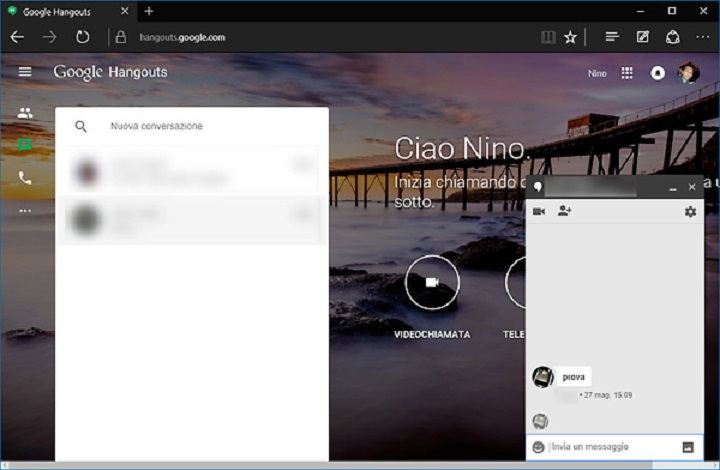Add people to chat conversation icon
The height and width of the screenshot is (470, 720).
click(564, 211)
